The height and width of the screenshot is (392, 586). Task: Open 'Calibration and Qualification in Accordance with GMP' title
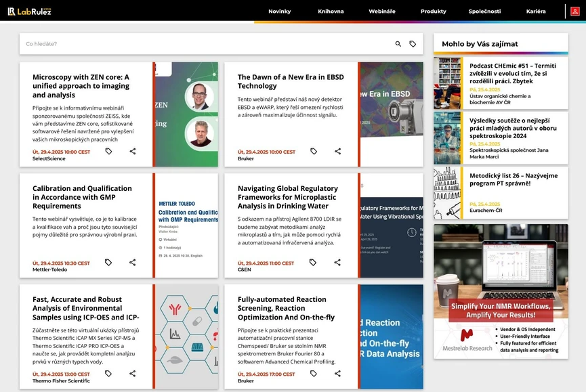[82, 197]
